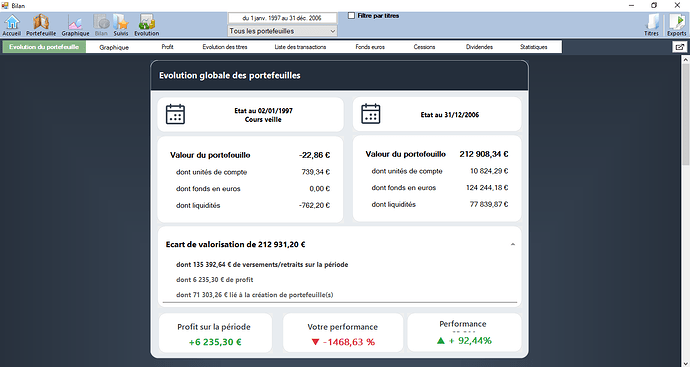Click calendar icon beside Etat au 31/12/2006
The width and height of the screenshot is (690, 367).
371,114
